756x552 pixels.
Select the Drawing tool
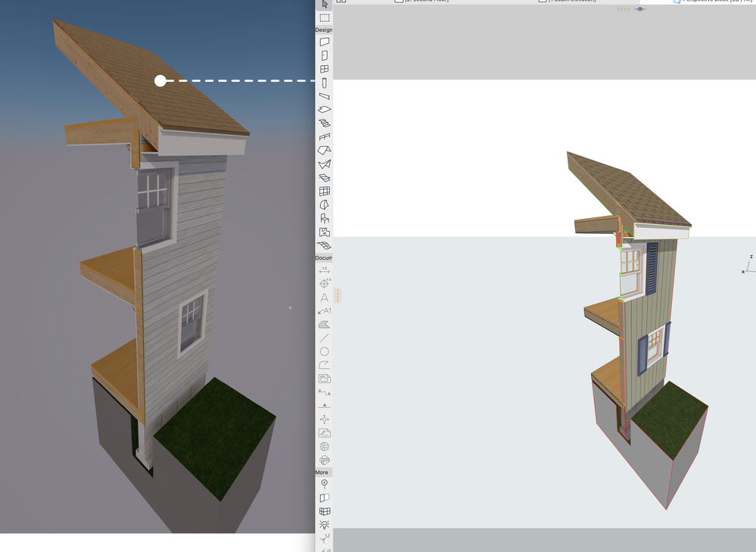click(325, 379)
